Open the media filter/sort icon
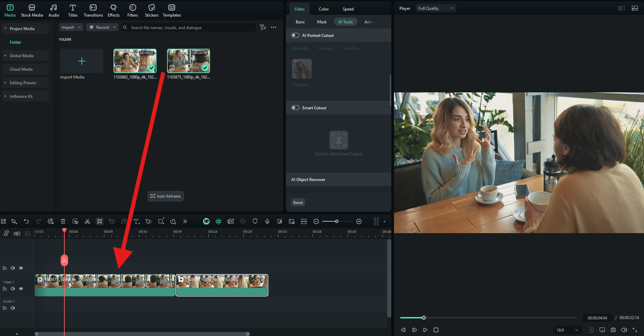The height and width of the screenshot is (336, 644). coord(263,27)
